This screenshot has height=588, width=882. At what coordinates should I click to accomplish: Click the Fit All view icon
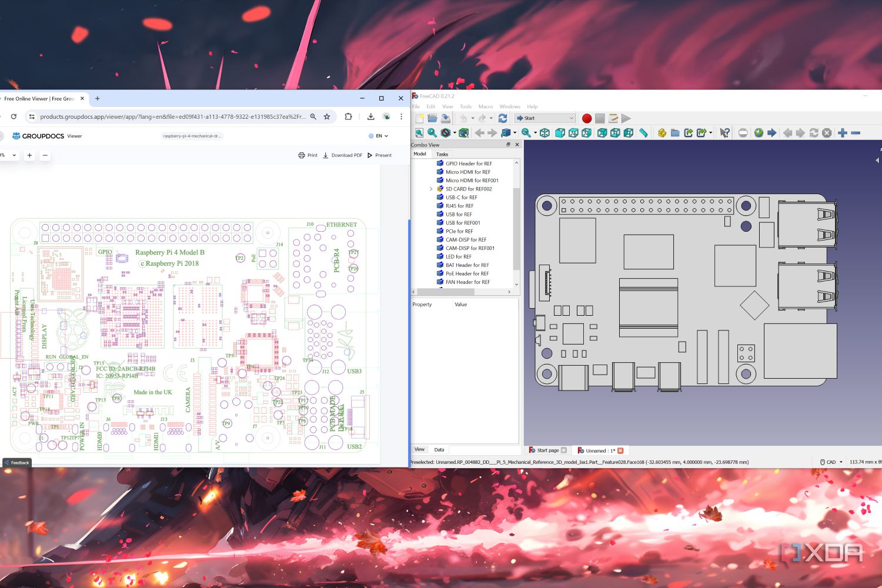tap(419, 133)
